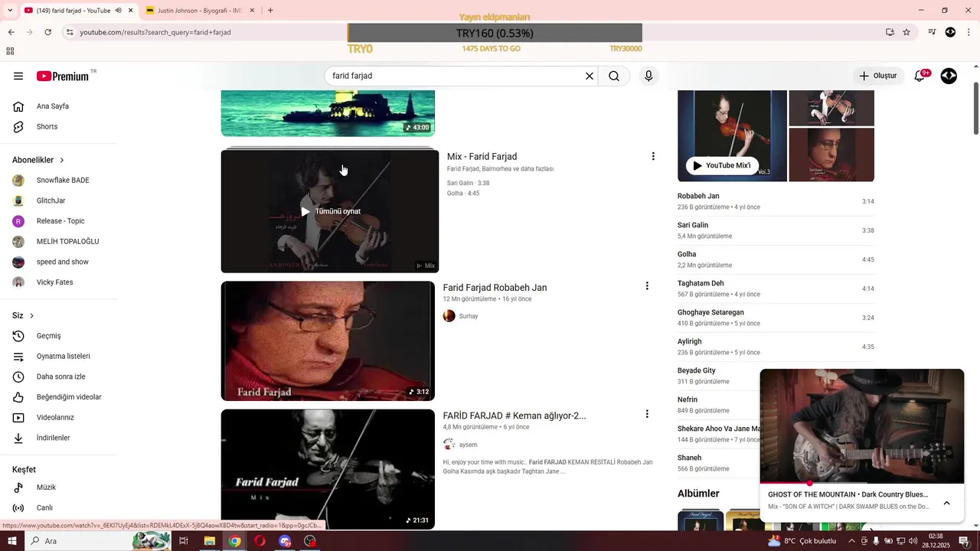Open Daha sonra izle list
This screenshot has width=980, height=551.
point(59,377)
